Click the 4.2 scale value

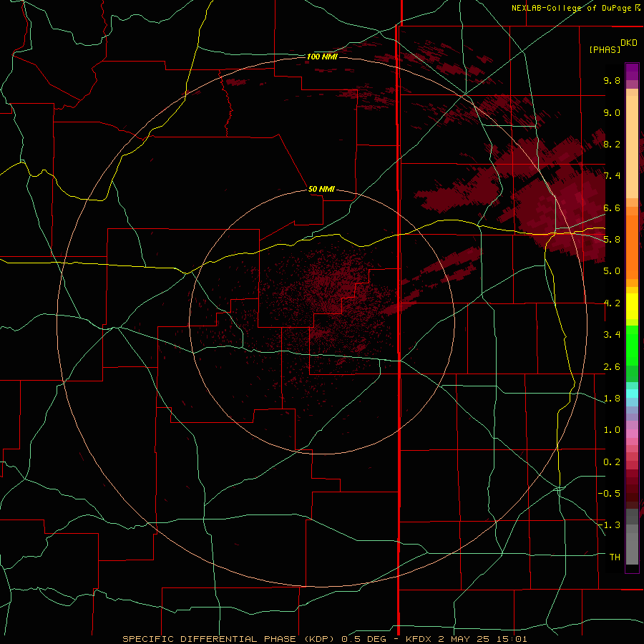point(612,303)
